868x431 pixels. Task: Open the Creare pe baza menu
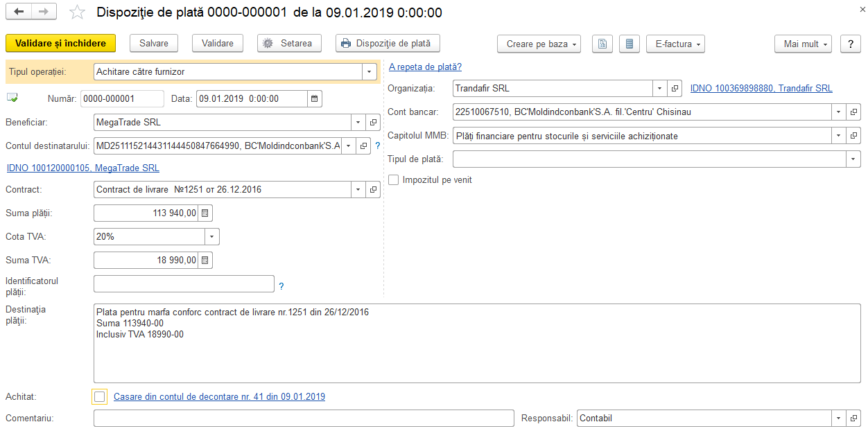(x=539, y=44)
